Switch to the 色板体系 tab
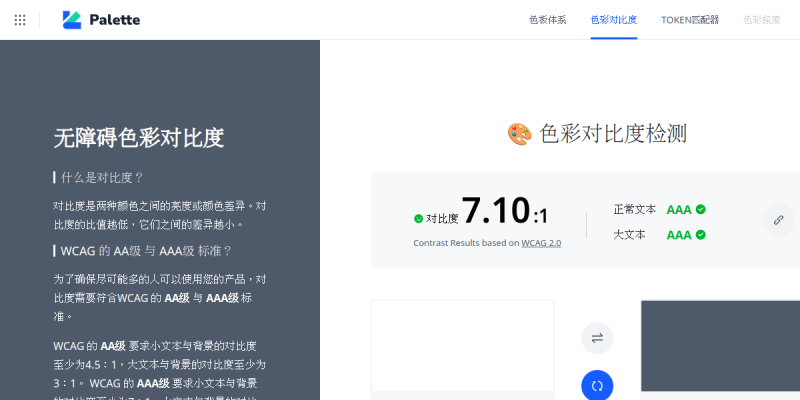 pos(547,20)
